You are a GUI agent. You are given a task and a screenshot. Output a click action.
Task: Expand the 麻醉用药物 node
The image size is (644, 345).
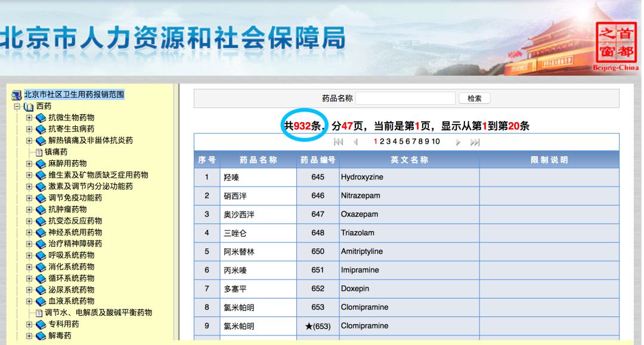[x=29, y=164]
